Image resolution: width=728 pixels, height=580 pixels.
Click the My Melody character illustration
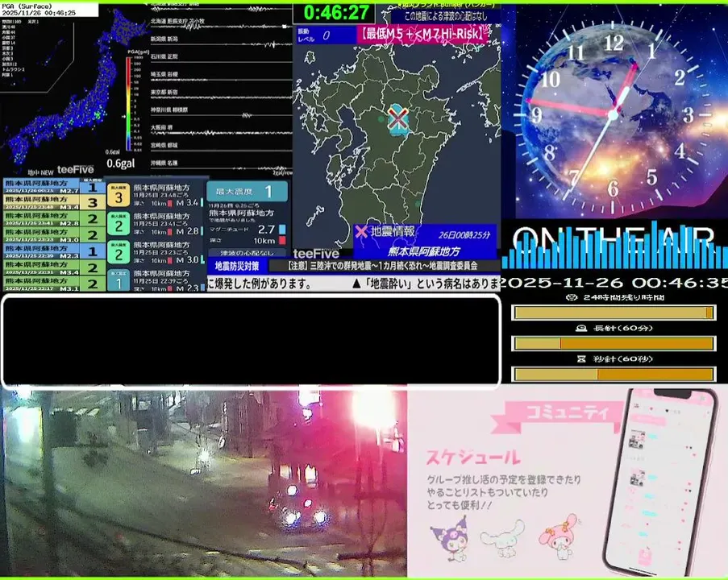click(560, 536)
